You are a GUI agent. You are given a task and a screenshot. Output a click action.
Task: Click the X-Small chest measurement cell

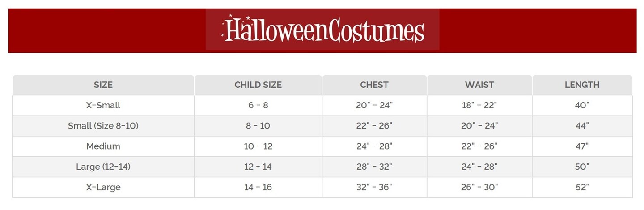pyautogui.click(x=374, y=106)
